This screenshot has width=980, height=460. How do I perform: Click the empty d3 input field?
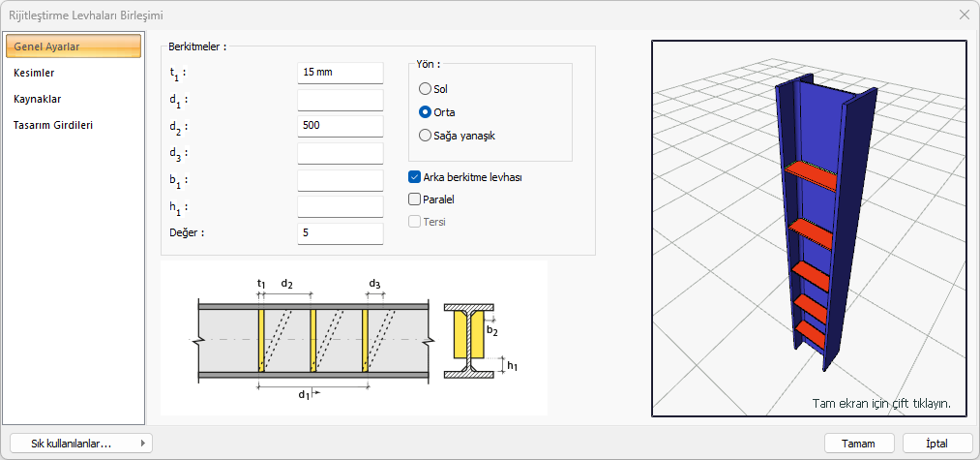[341, 153]
